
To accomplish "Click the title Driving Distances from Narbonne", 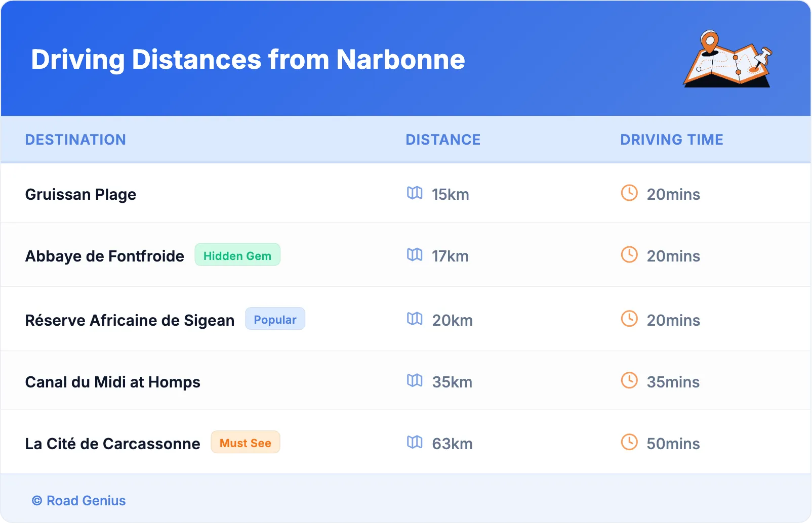I will point(248,60).
